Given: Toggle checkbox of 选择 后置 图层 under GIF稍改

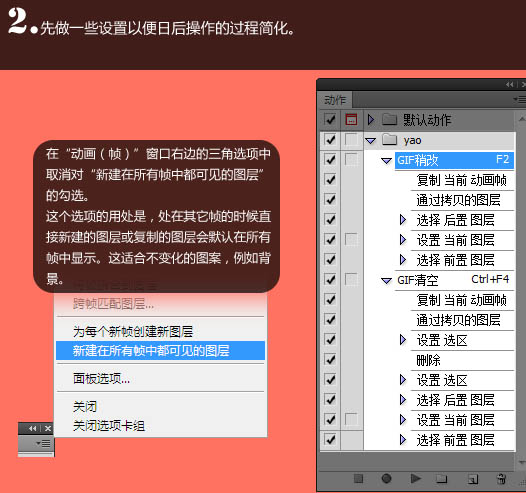Looking at the screenshot, I should pos(330,220).
